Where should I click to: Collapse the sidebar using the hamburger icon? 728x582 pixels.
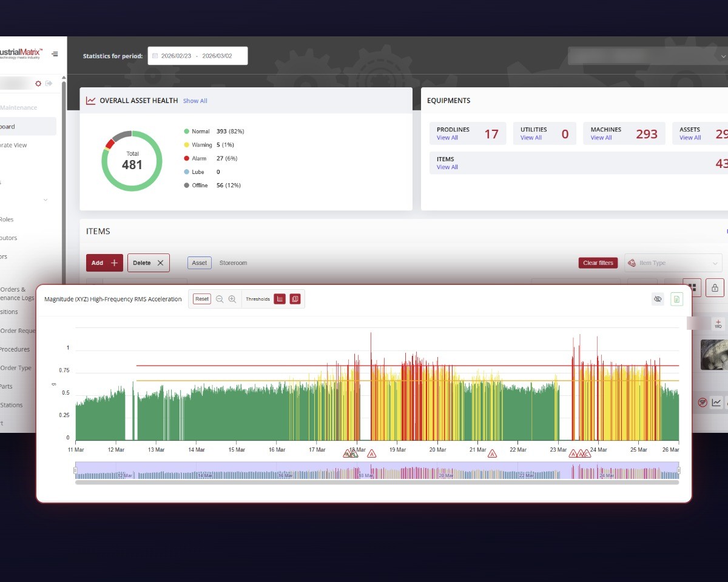[55, 54]
